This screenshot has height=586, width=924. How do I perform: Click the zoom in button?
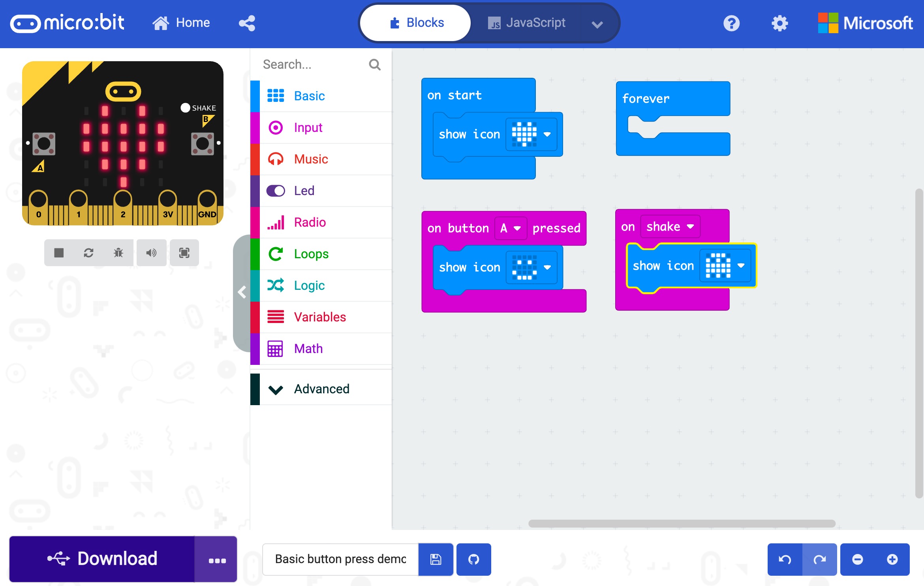tap(892, 559)
